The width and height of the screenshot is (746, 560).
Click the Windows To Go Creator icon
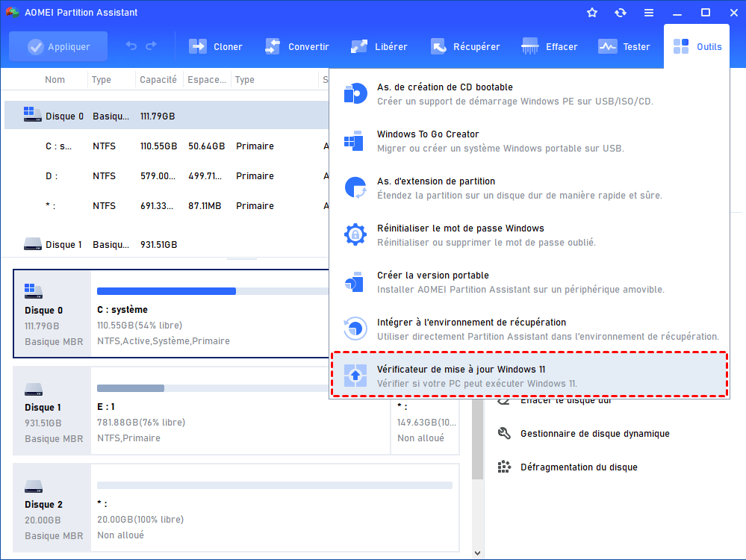[354, 141]
